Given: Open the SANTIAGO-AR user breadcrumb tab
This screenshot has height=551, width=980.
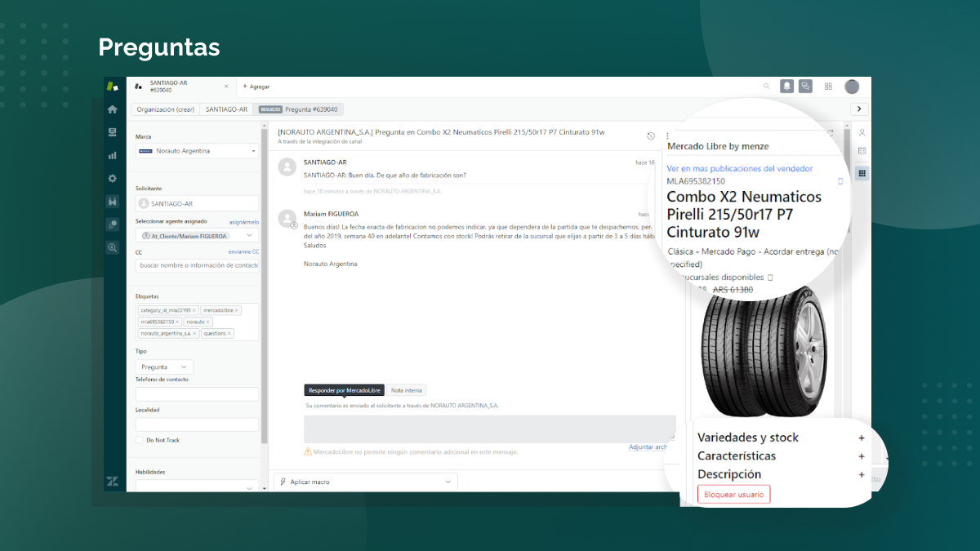Looking at the screenshot, I should (x=226, y=109).
